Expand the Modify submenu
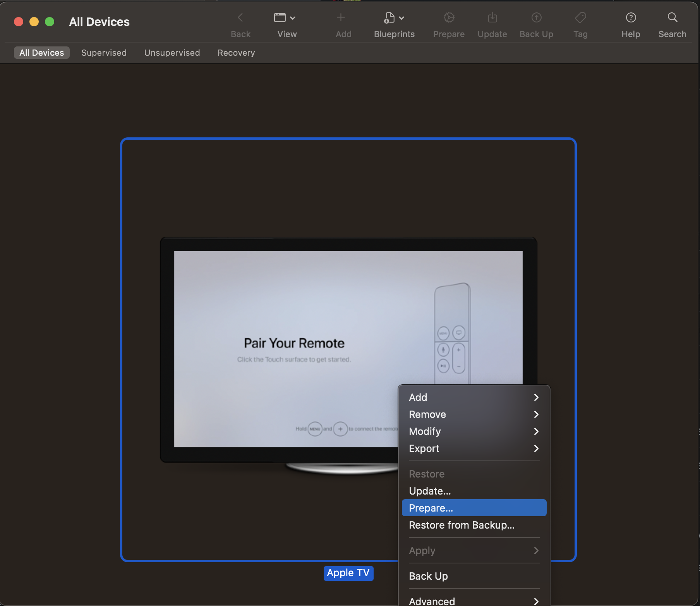This screenshot has height=606, width=700. click(x=474, y=431)
